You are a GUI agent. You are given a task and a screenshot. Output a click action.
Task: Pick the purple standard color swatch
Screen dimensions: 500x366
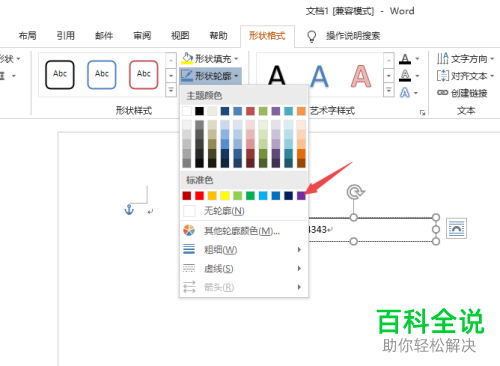[x=301, y=195]
